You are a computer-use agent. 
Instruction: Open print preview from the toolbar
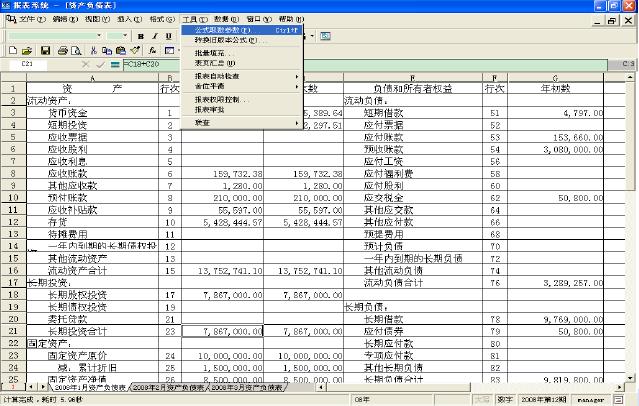[x=76, y=50]
